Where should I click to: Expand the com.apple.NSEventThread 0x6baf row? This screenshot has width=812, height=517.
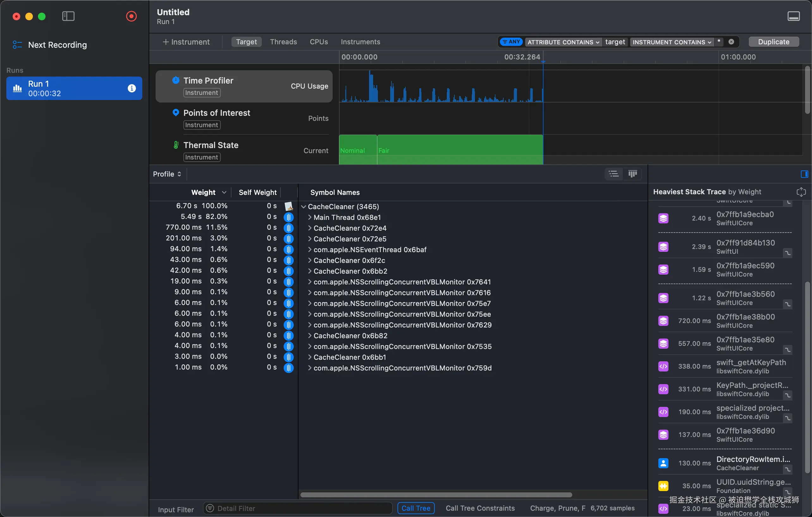(x=310, y=250)
